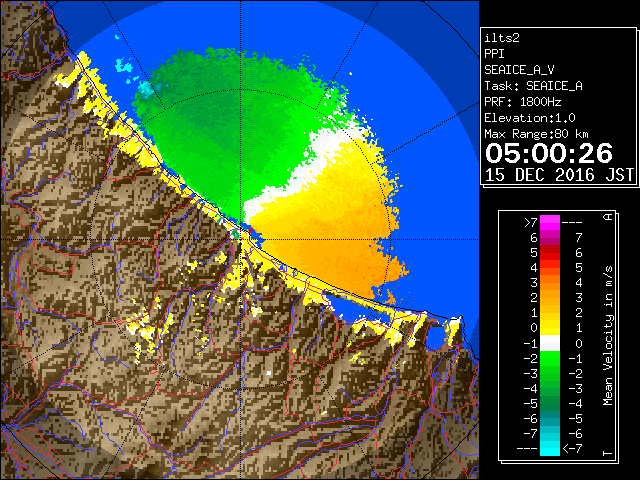
Task: Select the "PPI" scan type text
Action: point(494,54)
